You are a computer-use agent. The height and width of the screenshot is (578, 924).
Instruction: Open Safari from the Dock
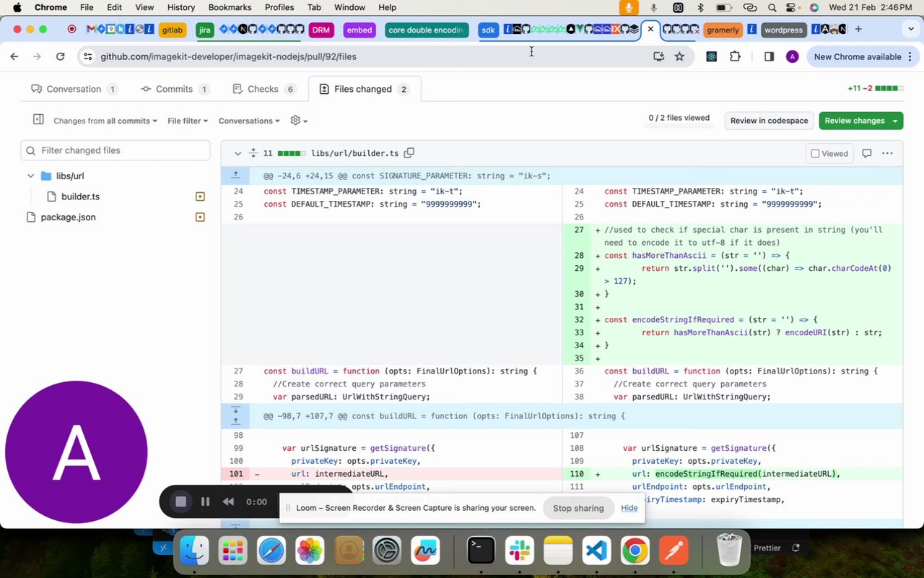[x=271, y=551]
